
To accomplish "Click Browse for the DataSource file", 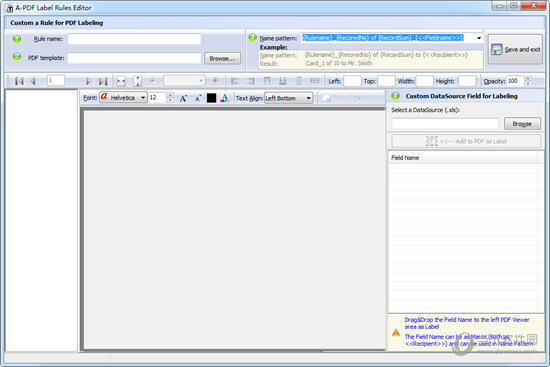I will 522,124.
